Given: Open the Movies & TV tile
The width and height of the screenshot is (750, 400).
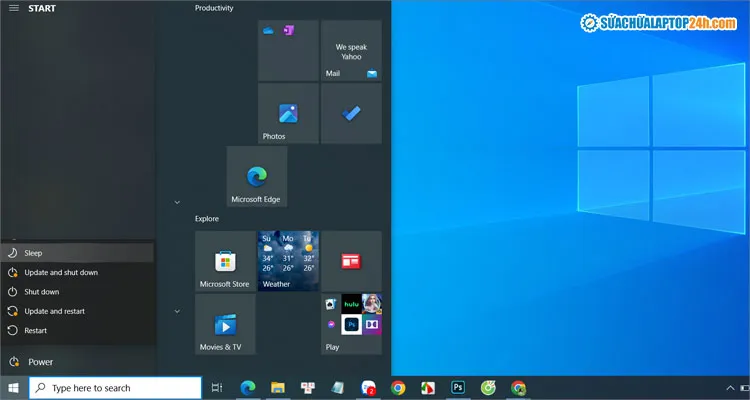Looking at the screenshot, I should coord(224,324).
